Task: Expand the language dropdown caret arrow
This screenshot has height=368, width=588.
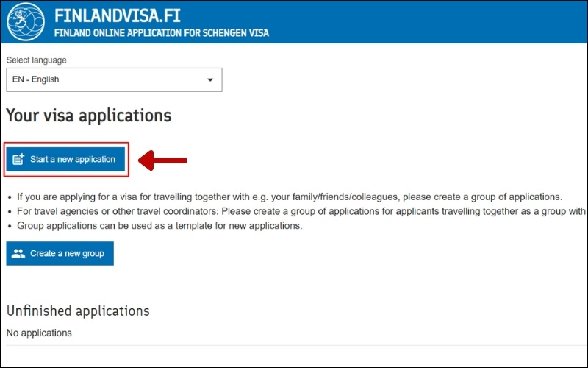Action: pyautogui.click(x=210, y=79)
